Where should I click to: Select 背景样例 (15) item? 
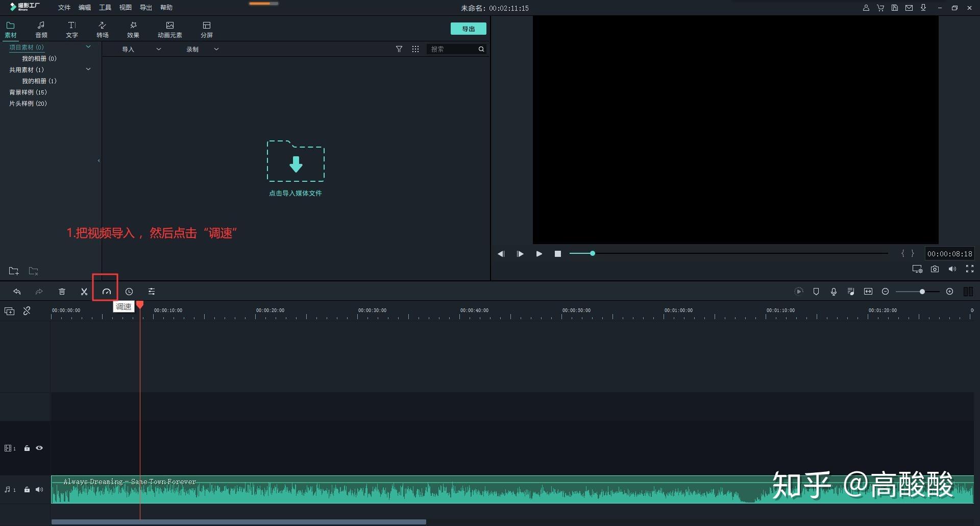[x=28, y=92]
